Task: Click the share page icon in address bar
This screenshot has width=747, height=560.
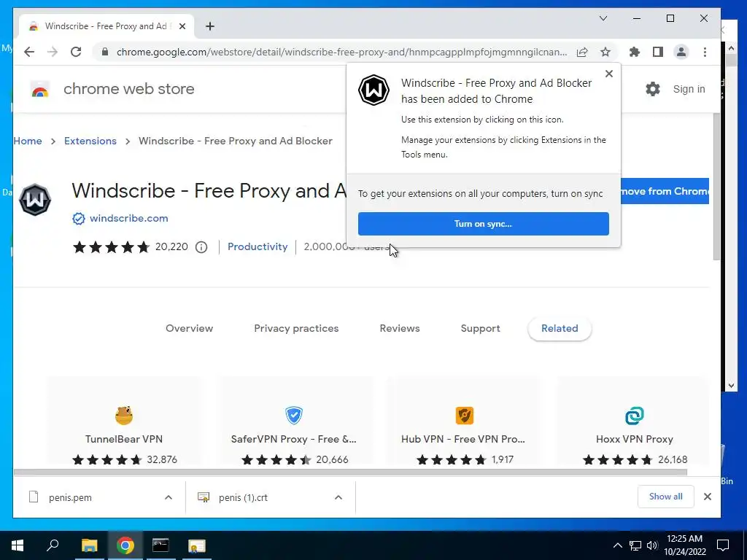Action: tap(582, 52)
